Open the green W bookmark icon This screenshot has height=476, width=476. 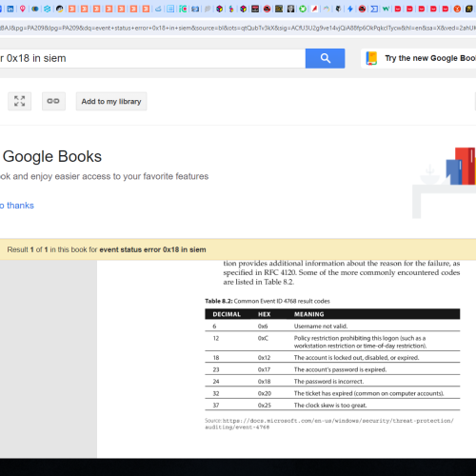[x=386, y=9]
